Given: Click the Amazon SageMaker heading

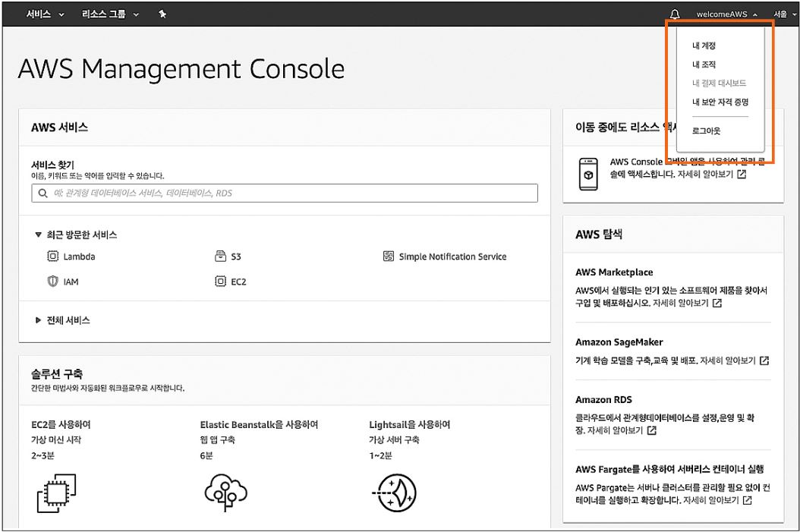Looking at the screenshot, I should click(x=619, y=342).
